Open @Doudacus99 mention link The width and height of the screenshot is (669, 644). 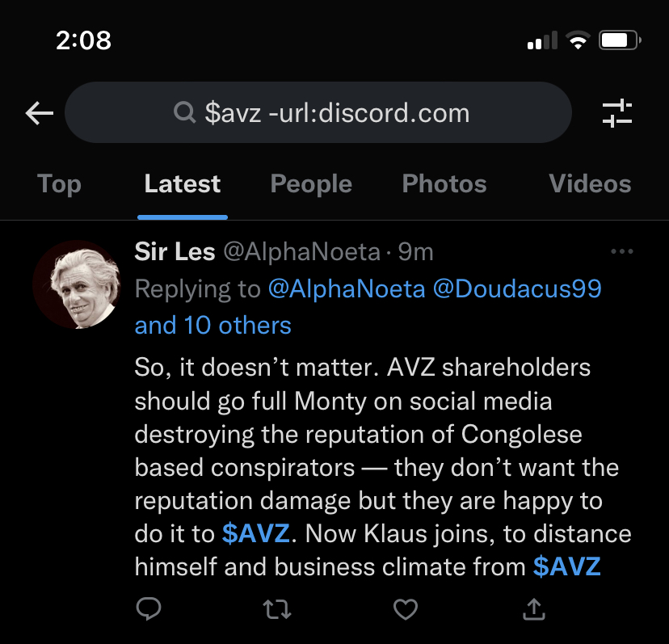tap(518, 288)
